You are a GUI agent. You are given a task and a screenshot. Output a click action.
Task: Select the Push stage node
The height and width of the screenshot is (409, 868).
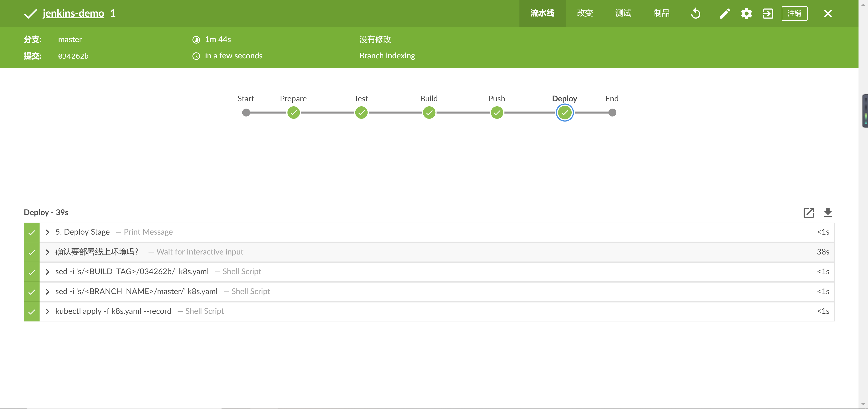click(497, 113)
